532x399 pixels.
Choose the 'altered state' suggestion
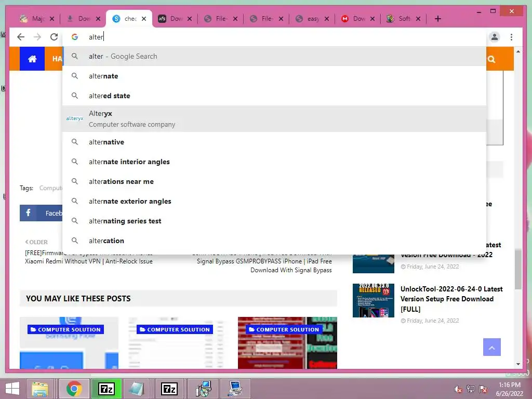[274, 96]
